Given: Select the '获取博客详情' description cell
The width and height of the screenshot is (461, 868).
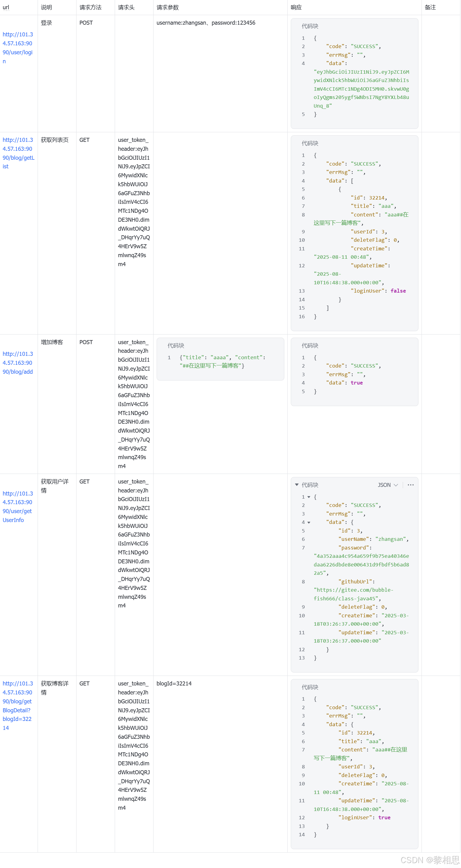Looking at the screenshot, I should (55, 687).
